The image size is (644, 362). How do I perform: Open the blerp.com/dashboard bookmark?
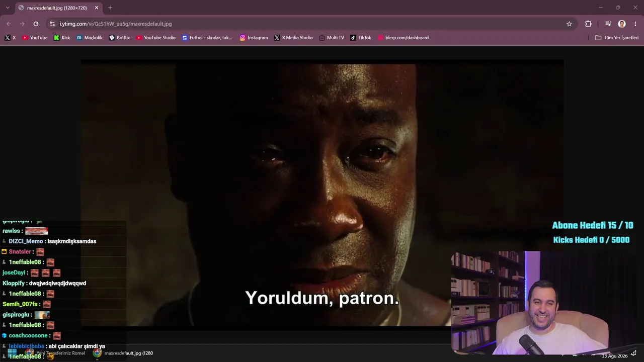tap(403, 38)
